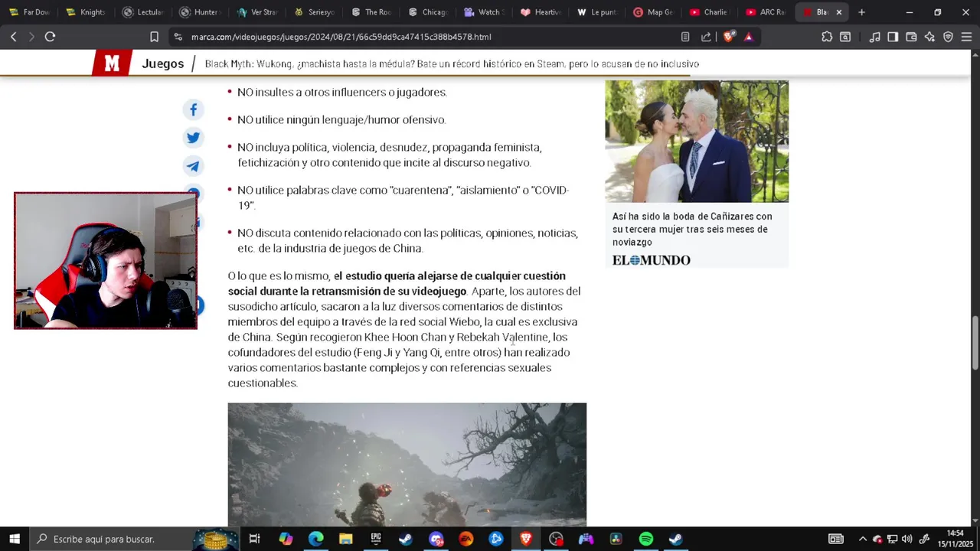Show hidden system tray icons
This screenshot has height=551, width=980.
pos(862,539)
